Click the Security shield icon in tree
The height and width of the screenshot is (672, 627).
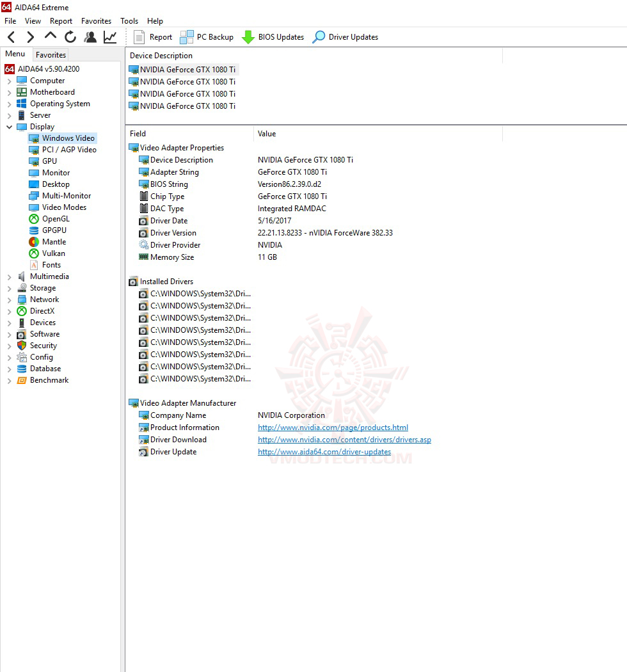tap(21, 346)
